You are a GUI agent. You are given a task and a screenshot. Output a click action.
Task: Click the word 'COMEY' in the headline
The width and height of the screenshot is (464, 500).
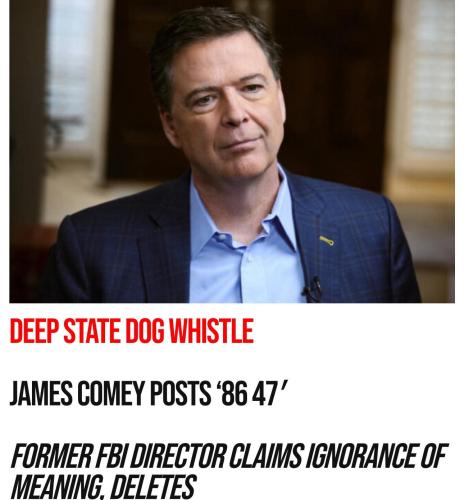coord(111,393)
